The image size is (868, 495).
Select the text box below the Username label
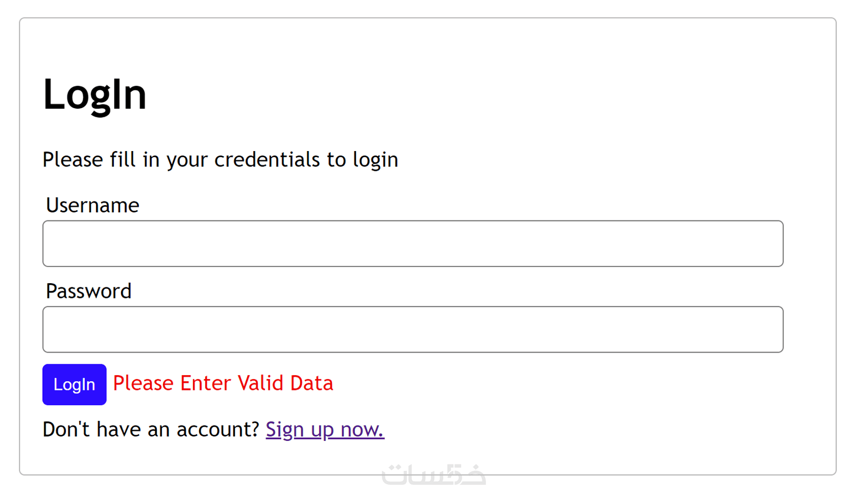click(x=413, y=243)
